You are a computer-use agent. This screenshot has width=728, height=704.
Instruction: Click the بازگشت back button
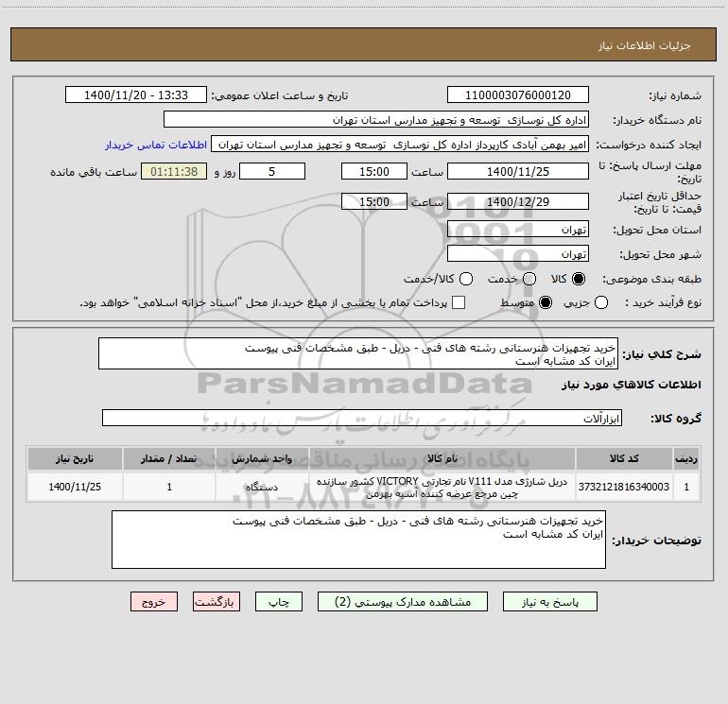click(x=217, y=602)
